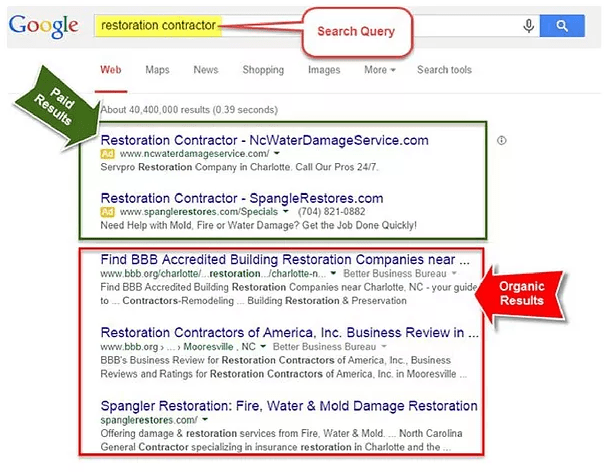This screenshot has height=472, width=608.
Task: Open Restoration Contractors of America result
Action: coord(290,332)
